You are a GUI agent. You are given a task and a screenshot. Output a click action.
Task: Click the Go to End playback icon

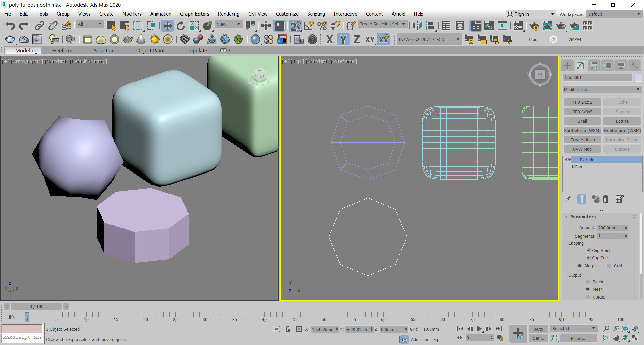click(x=499, y=329)
